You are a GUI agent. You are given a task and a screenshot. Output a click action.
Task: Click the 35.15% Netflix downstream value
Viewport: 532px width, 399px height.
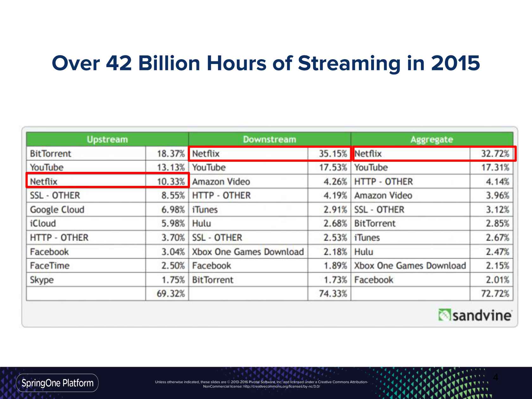click(x=333, y=154)
